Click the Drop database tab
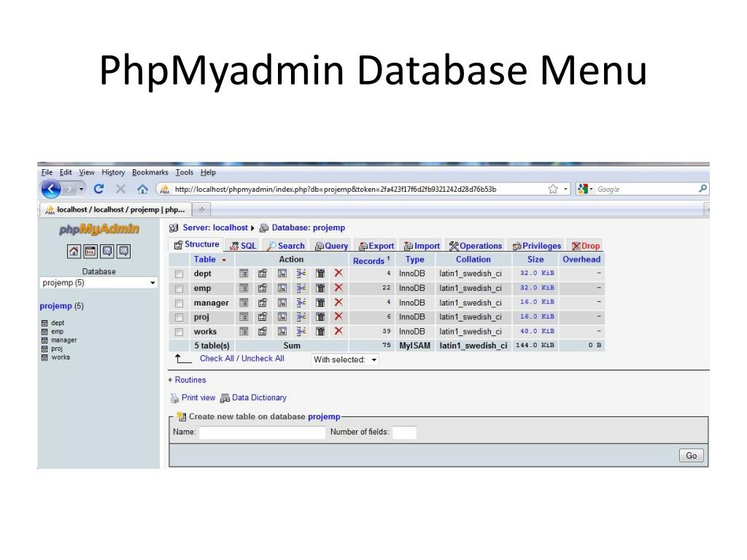This screenshot has width=747, height=560. pos(586,246)
